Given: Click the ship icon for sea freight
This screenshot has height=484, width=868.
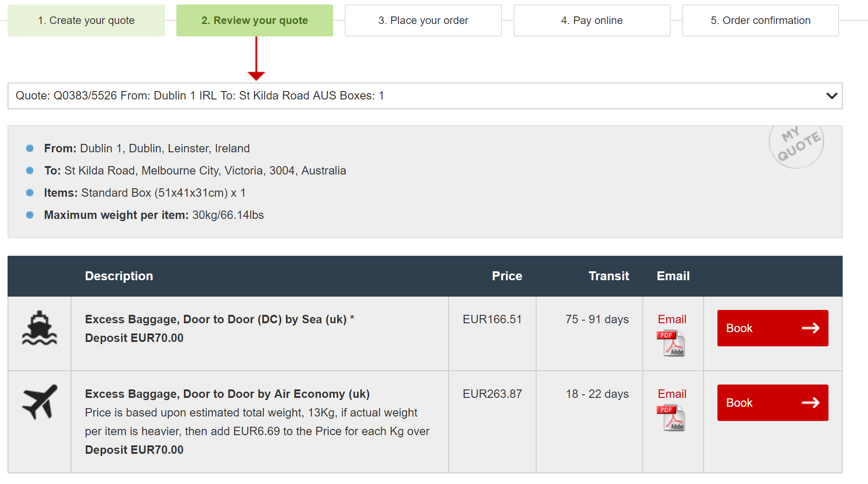Looking at the screenshot, I should (40, 328).
